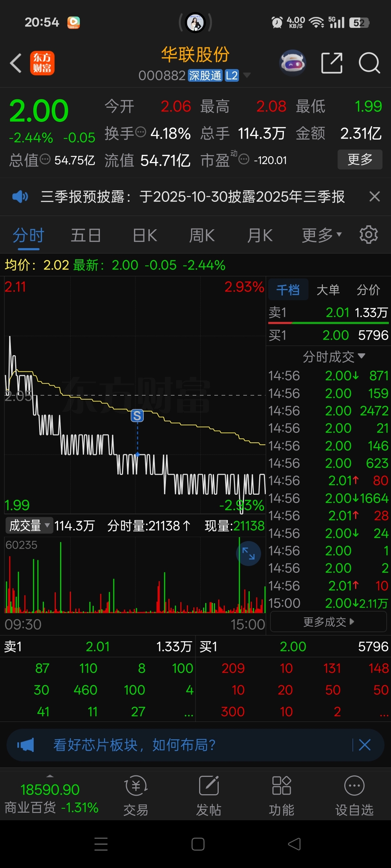This screenshot has height=868, width=391.
Task: Tap the back arrow icon
Action: (16, 63)
